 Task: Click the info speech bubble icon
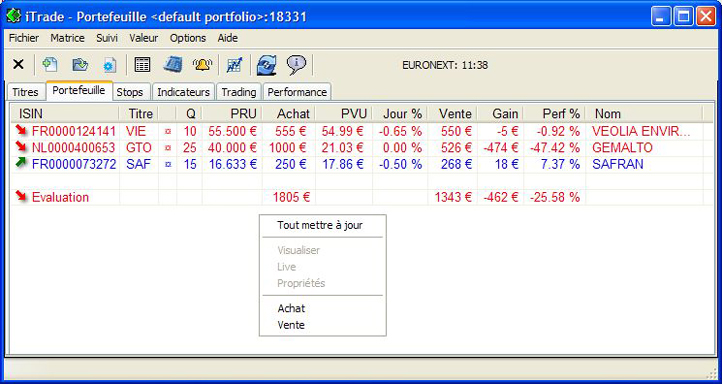coord(296,65)
